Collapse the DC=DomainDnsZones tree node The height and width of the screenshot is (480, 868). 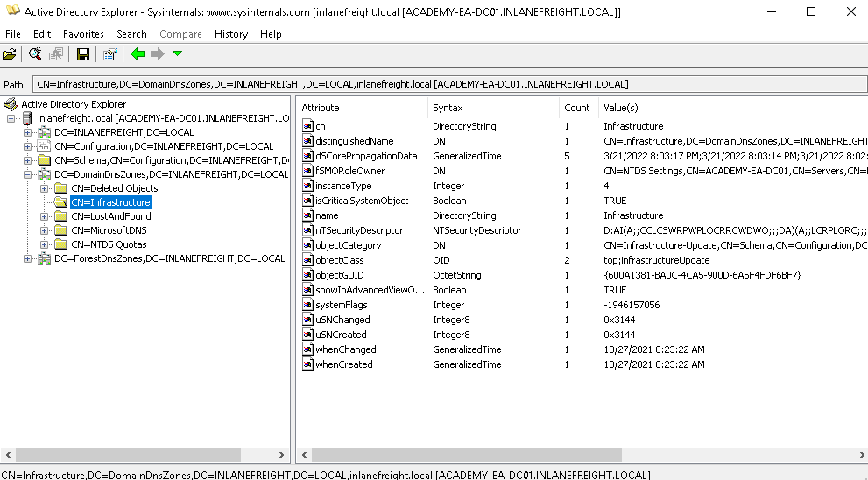(x=27, y=174)
